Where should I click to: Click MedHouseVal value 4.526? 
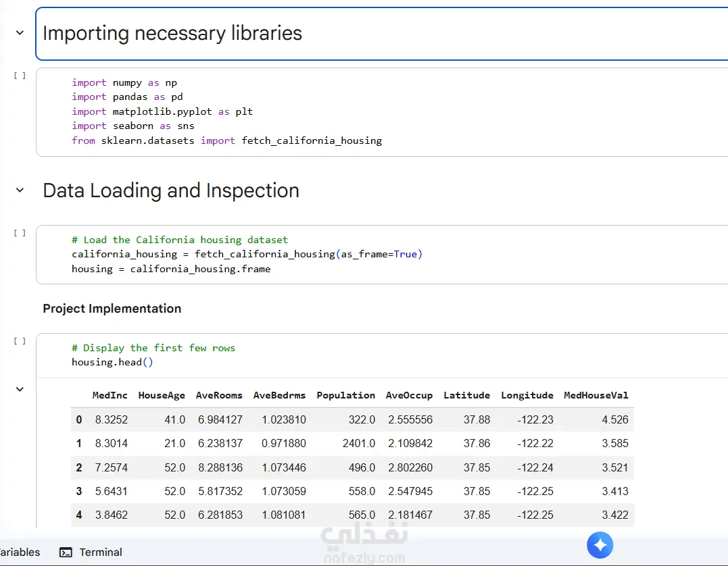click(x=615, y=420)
